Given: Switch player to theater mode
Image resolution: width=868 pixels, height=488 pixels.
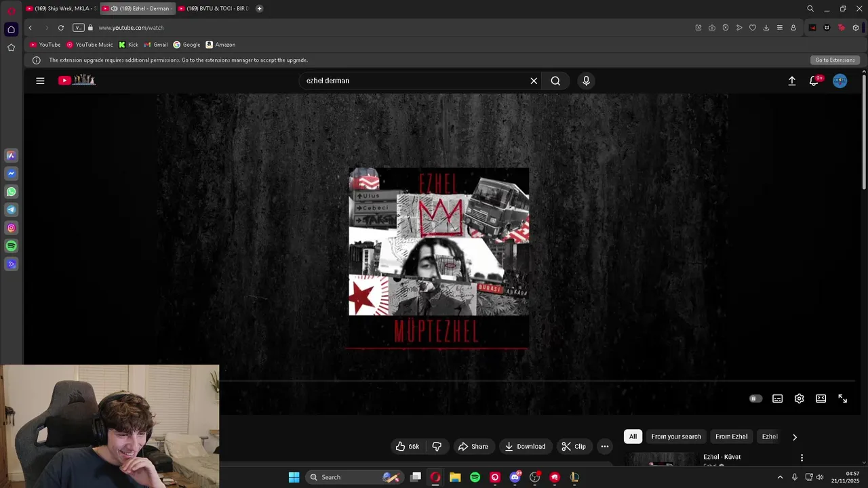Looking at the screenshot, I should pyautogui.click(x=821, y=399).
